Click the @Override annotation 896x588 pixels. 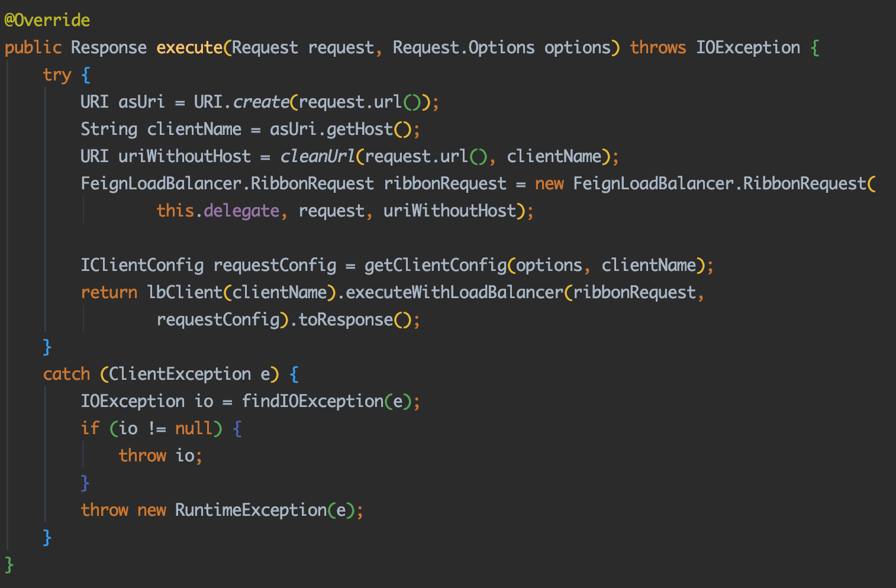coord(47,21)
